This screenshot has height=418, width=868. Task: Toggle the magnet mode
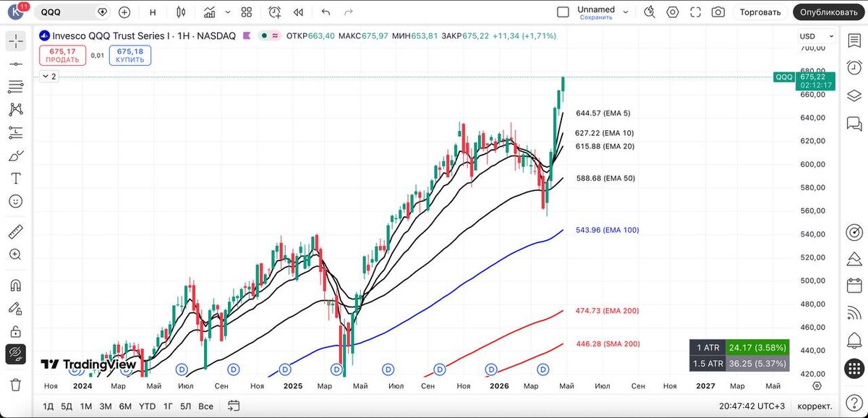15,286
